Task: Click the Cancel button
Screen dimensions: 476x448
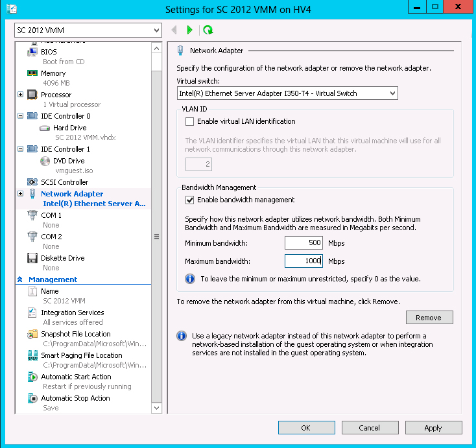Action: click(370, 428)
